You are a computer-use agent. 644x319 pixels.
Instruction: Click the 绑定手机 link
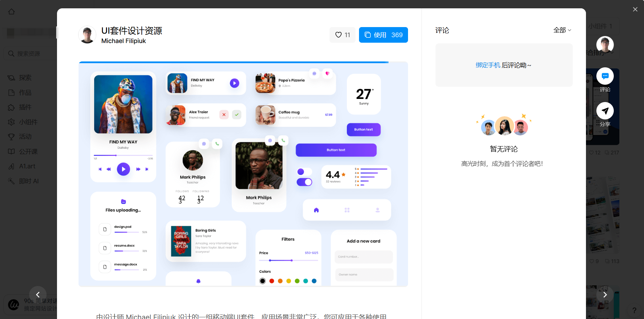[x=488, y=65]
